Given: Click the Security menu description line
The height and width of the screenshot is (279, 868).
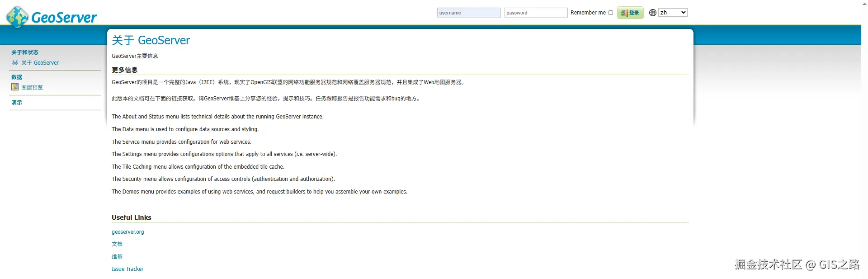Looking at the screenshot, I should pyautogui.click(x=223, y=179).
